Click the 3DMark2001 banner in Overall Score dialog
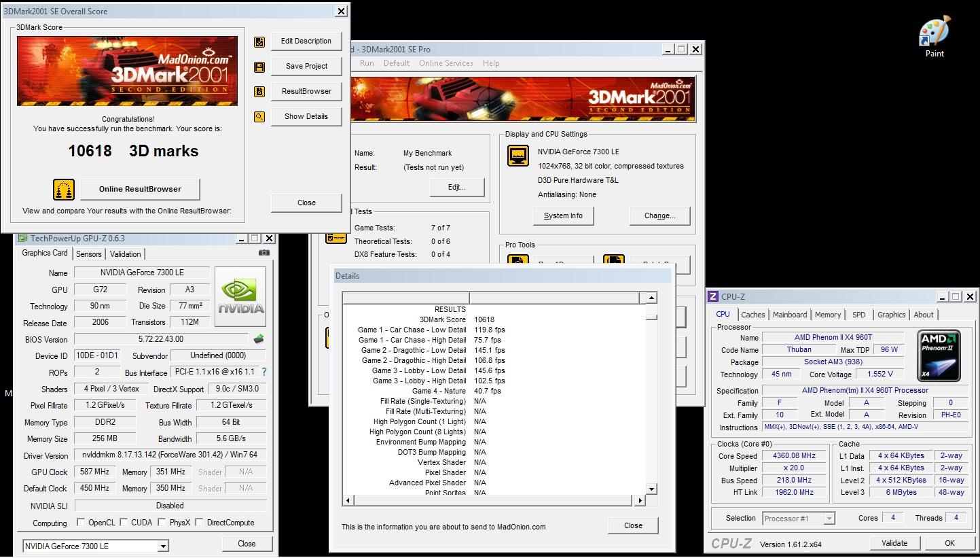The height and width of the screenshot is (558, 980). coord(127,71)
